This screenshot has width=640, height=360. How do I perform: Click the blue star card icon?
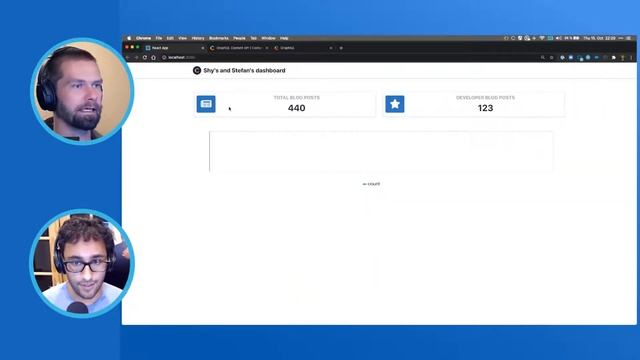(395, 104)
